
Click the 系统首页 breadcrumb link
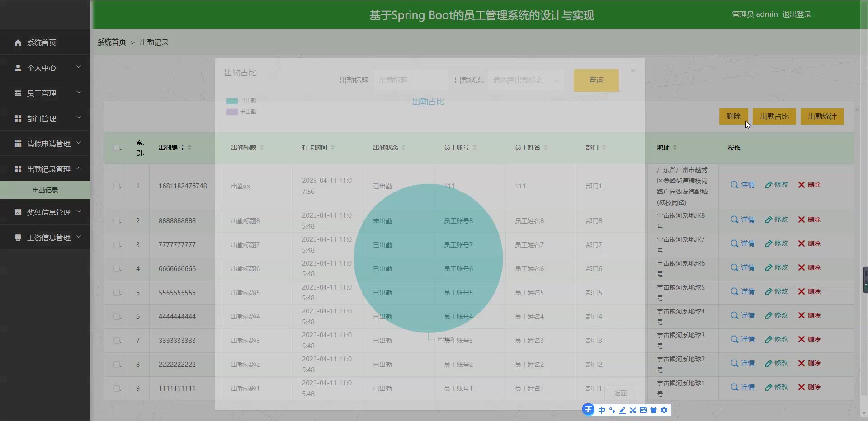pos(112,42)
